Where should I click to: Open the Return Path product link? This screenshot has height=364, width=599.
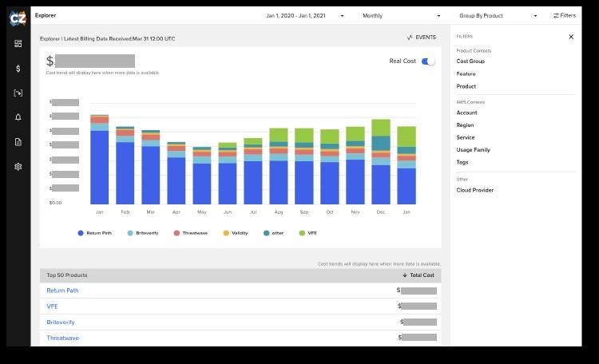(62, 291)
